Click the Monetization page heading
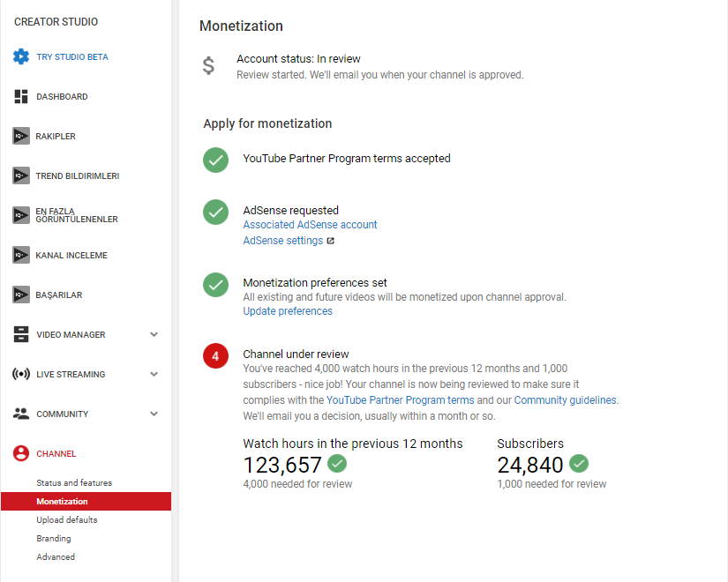The width and height of the screenshot is (728, 582). click(241, 26)
